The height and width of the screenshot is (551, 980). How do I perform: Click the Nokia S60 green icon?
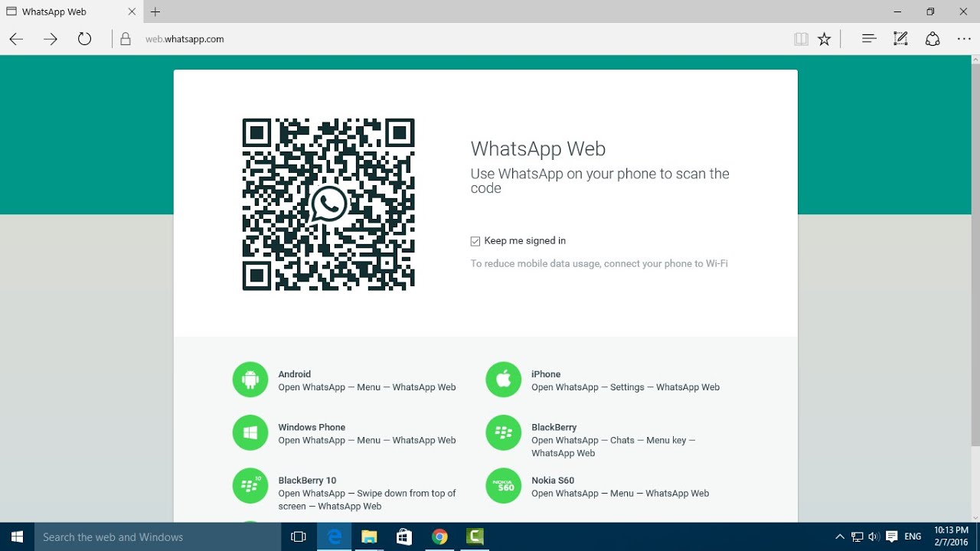tap(504, 486)
